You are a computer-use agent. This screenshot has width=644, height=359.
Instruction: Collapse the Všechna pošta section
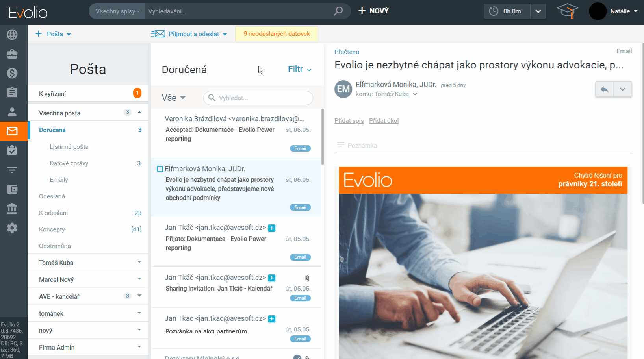[x=139, y=113]
